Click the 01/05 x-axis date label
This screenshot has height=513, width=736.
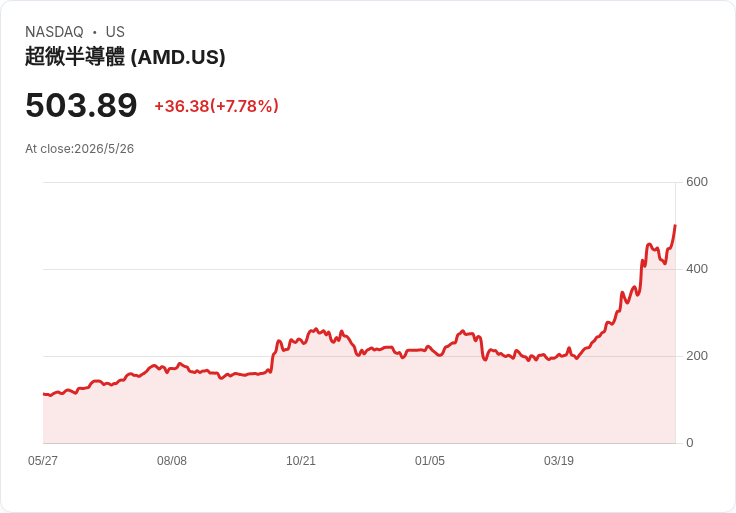(x=429, y=460)
